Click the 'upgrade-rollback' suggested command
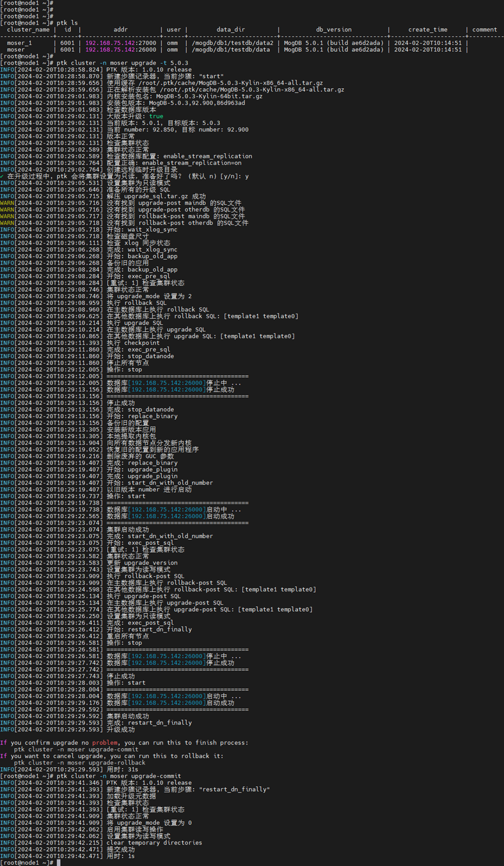 (80, 763)
